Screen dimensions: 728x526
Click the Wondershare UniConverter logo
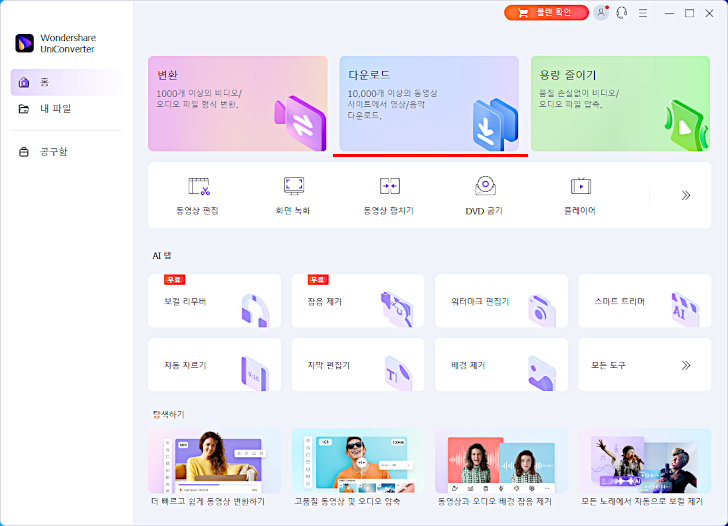25,43
